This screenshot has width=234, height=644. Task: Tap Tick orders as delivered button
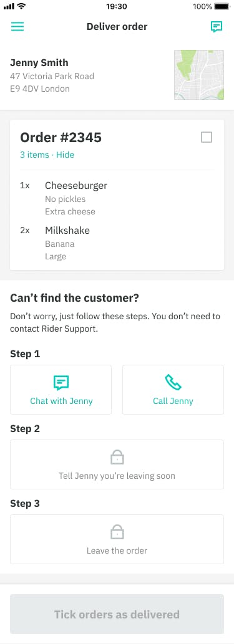coord(117,614)
